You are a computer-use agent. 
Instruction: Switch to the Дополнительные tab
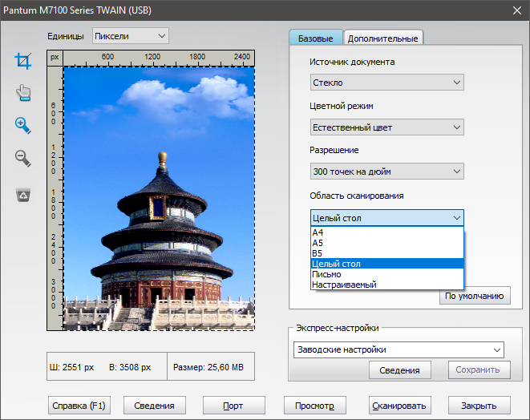click(383, 38)
